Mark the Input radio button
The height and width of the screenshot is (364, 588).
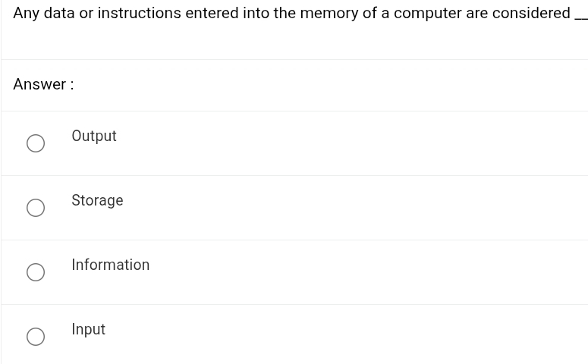point(35,337)
